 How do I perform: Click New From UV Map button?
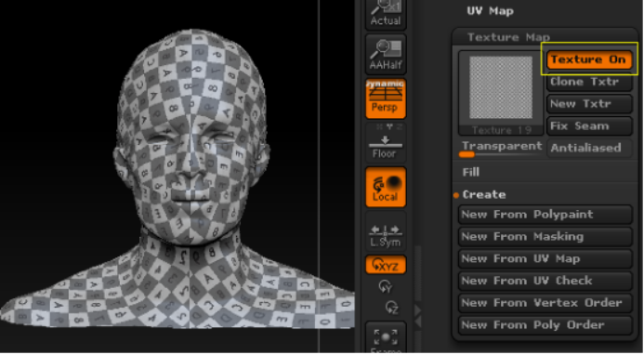545,259
